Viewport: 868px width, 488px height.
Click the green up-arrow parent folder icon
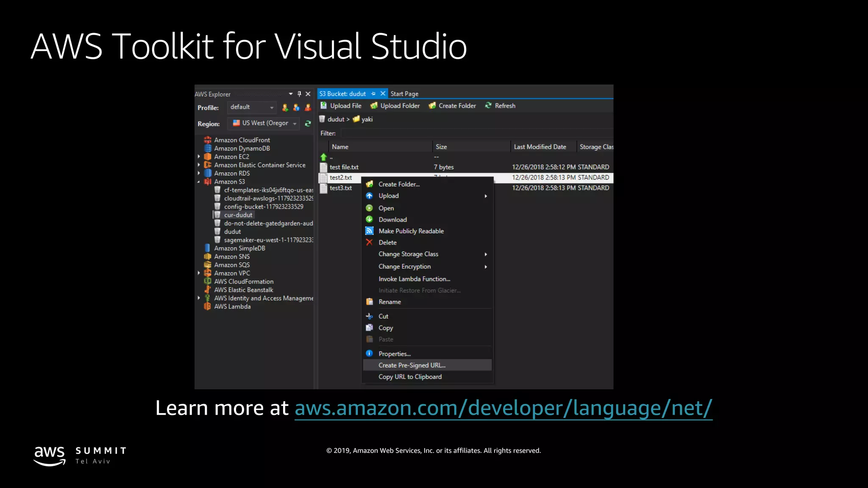tap(324, 157)
